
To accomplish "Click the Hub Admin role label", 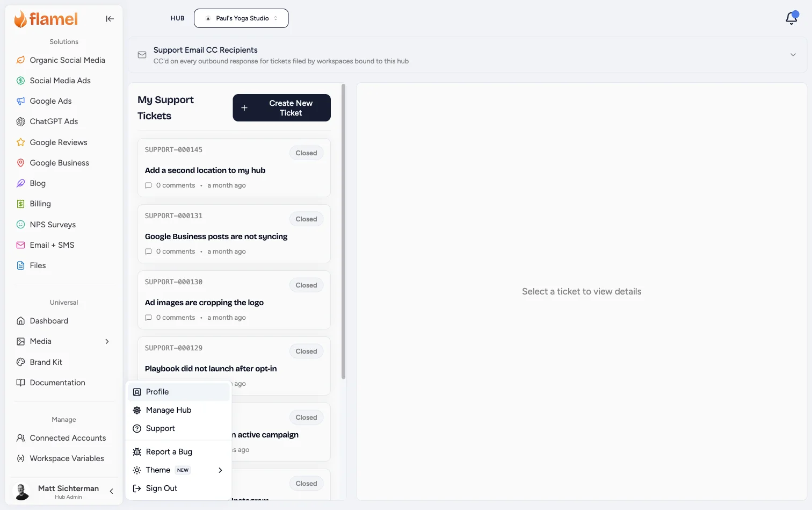I will (x=68, y=497).
